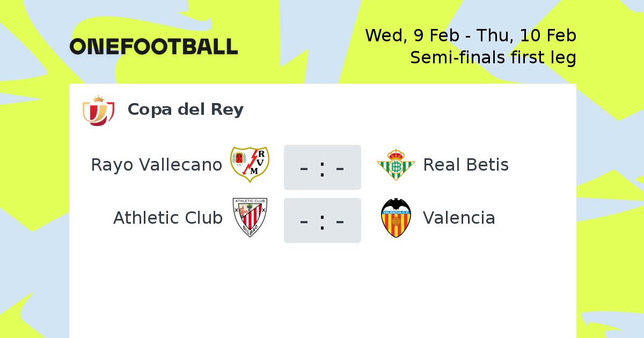644x338 pixels.
Task: Open the Rayo Vallecano vs Real Betis score box
Action: pyautogui.click(x=323, y=167)
